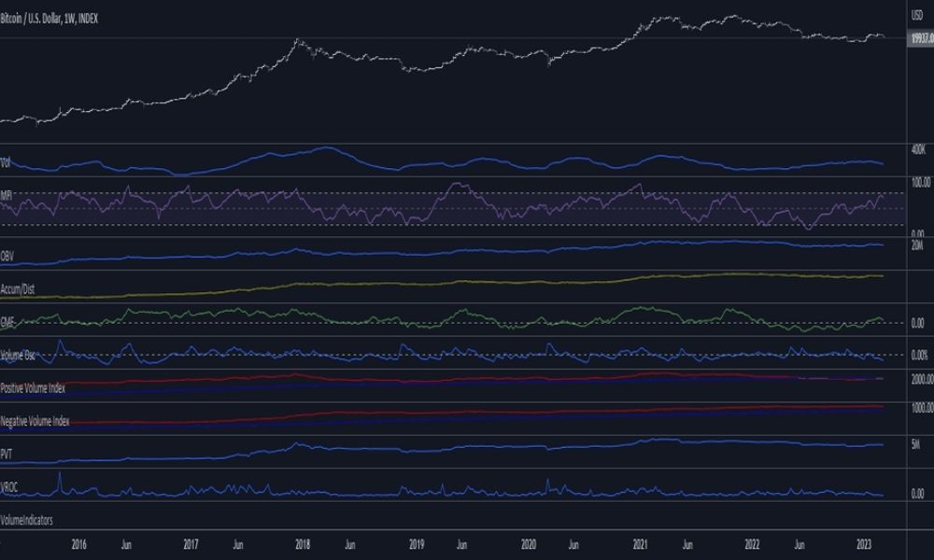Click the 2018 marker on time axis
This screenshot has width=934, height=560.
click(x=303, y=544)
